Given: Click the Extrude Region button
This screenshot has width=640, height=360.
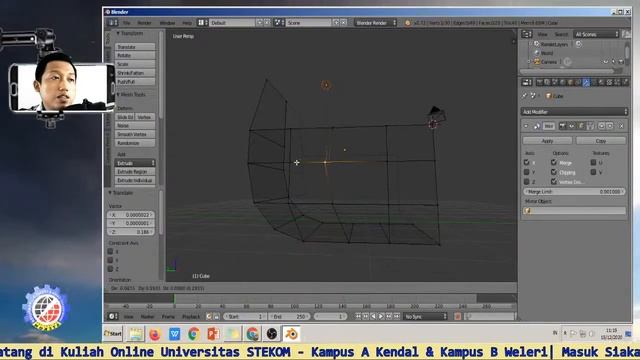Looking at the screenshot, I should click(x=135, y=172).
